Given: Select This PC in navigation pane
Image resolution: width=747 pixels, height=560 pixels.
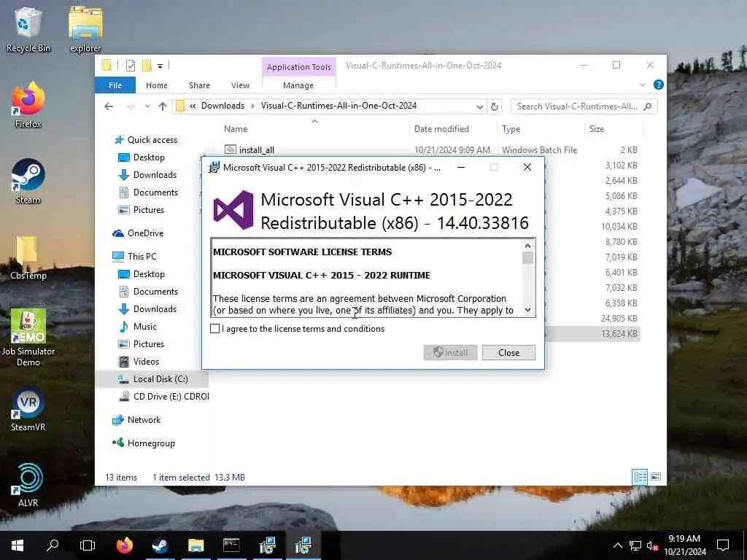Looking at the screenshot, I should (134, 256).
